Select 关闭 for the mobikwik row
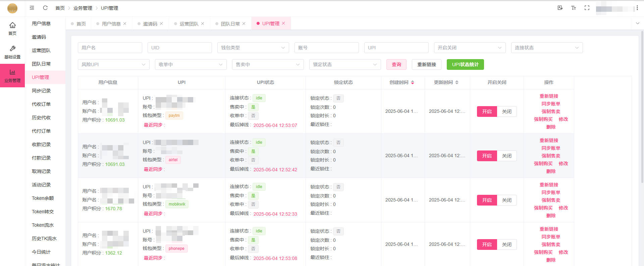Viewport: 644px width, 266px height. point(506,200)
